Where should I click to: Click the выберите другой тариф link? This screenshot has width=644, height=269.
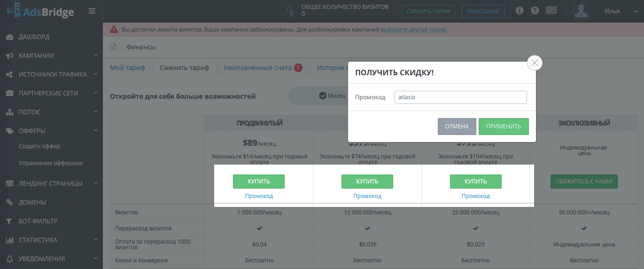tap(413, 30)
